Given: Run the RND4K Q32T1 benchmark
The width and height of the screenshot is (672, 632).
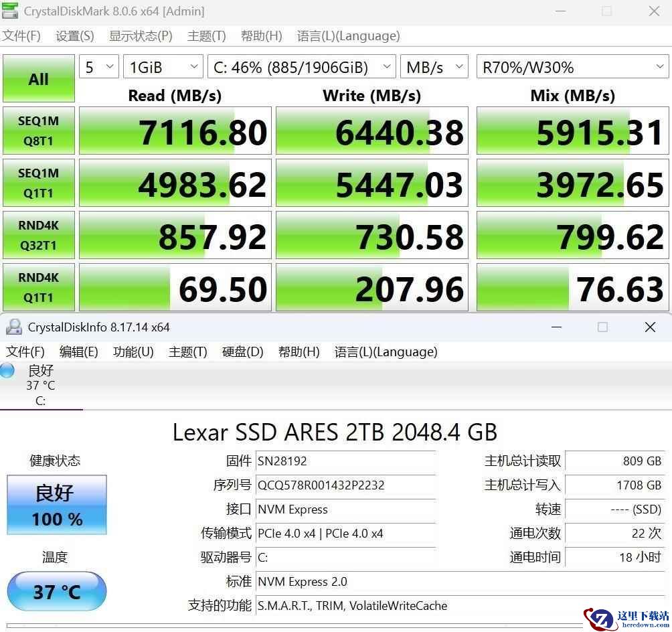Looking at the screenshot, I should click(x=39, y=236).
